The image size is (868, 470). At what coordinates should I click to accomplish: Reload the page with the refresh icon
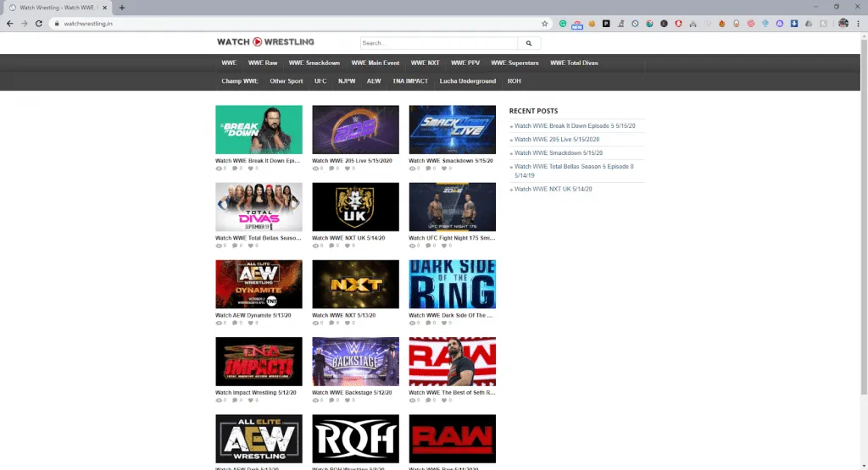click(x=39, y=23)
